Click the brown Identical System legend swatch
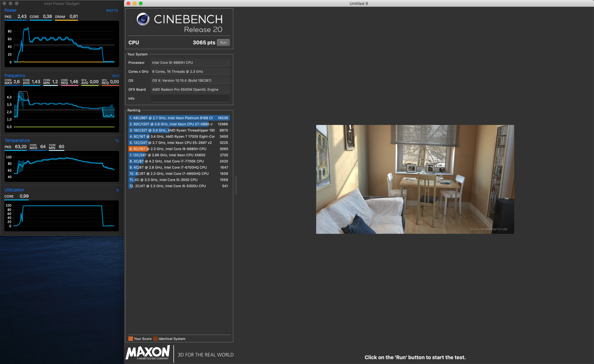The image size is (594, 364). (155, 339)
